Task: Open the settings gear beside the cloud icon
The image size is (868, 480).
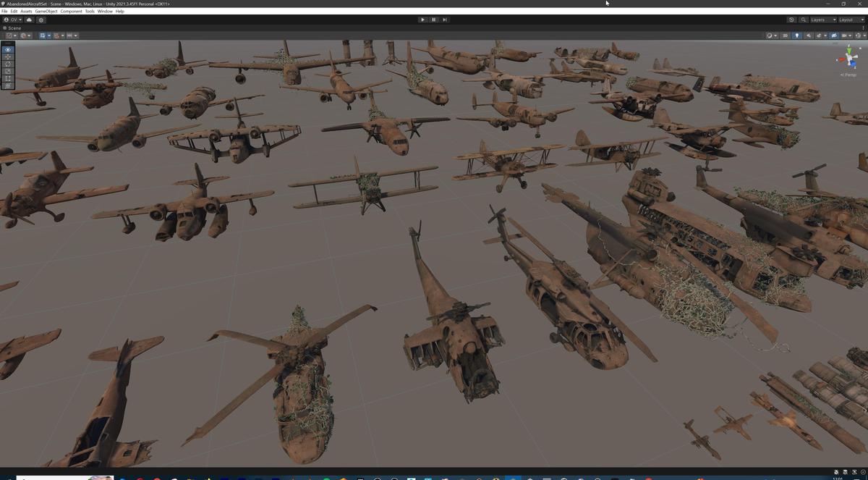Action: [x=41, y=20]
